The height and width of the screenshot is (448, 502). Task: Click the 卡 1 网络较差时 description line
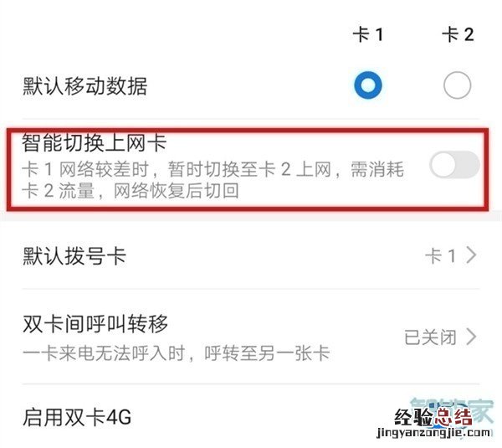point(213,169)
